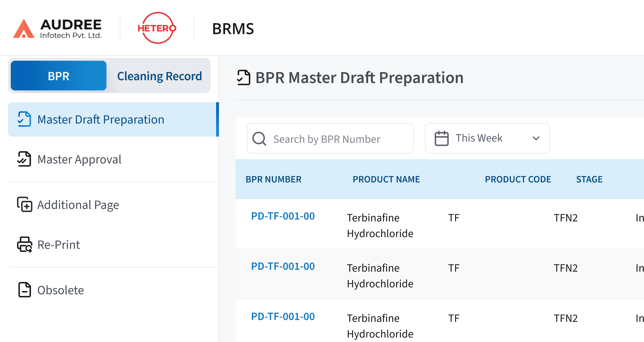
Task: Open the This Week date filter dropdown
Action: coord(486,138)
